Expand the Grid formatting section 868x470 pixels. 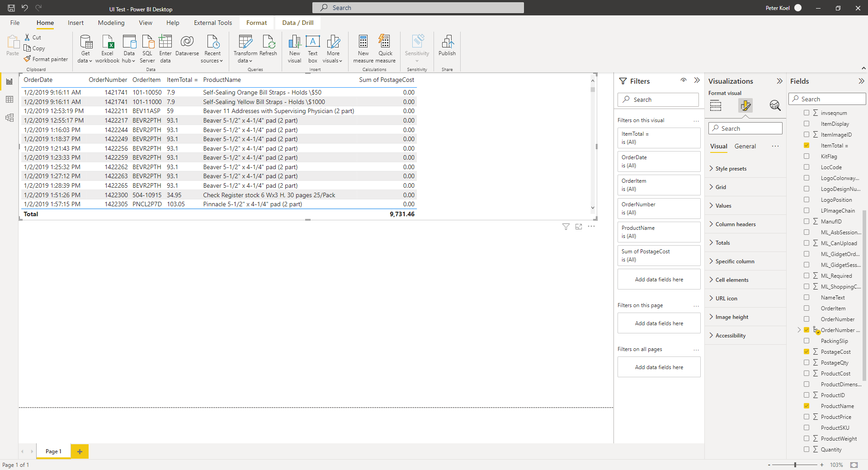(x=745, y=187)
